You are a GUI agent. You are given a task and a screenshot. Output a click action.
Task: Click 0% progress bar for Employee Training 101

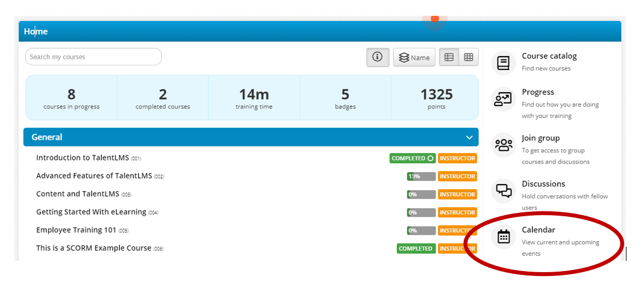[x=421, y=230]
